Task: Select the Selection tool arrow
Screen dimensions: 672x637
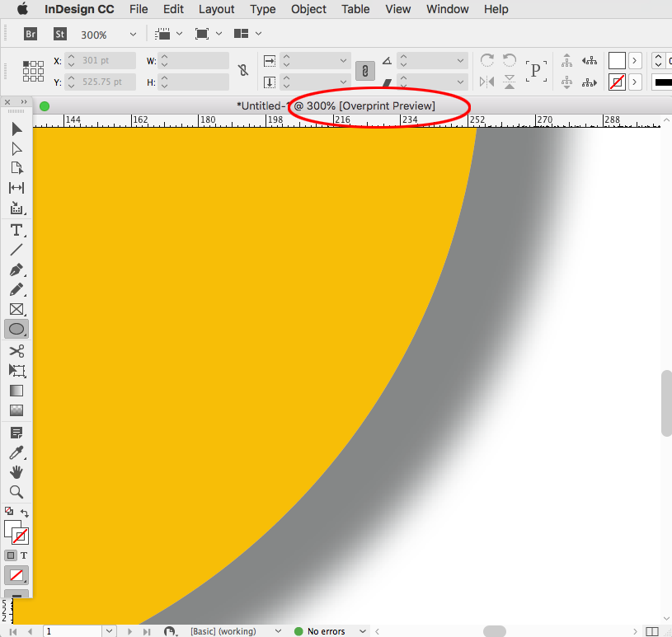Action: tap(16, 129)
